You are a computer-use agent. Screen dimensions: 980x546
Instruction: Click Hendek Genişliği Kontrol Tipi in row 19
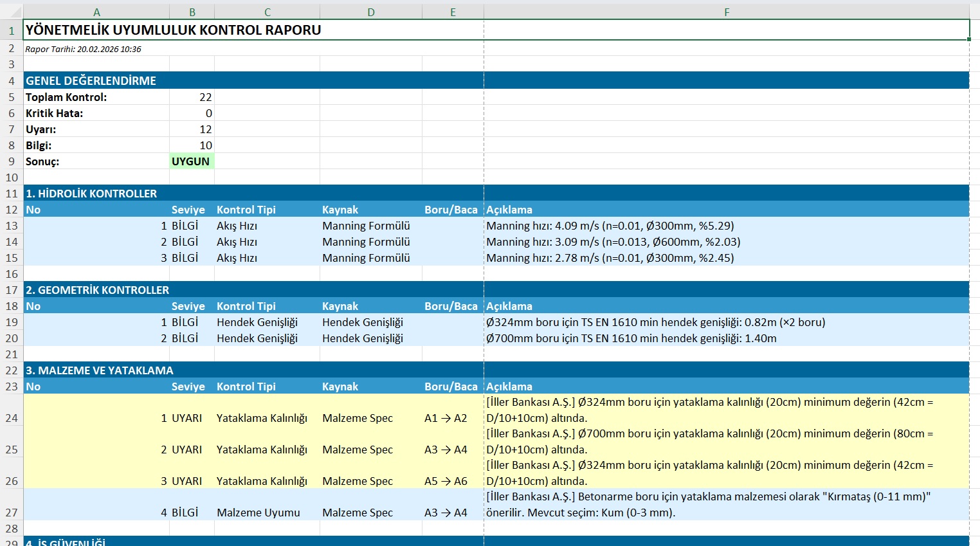(x=267, y=322)
